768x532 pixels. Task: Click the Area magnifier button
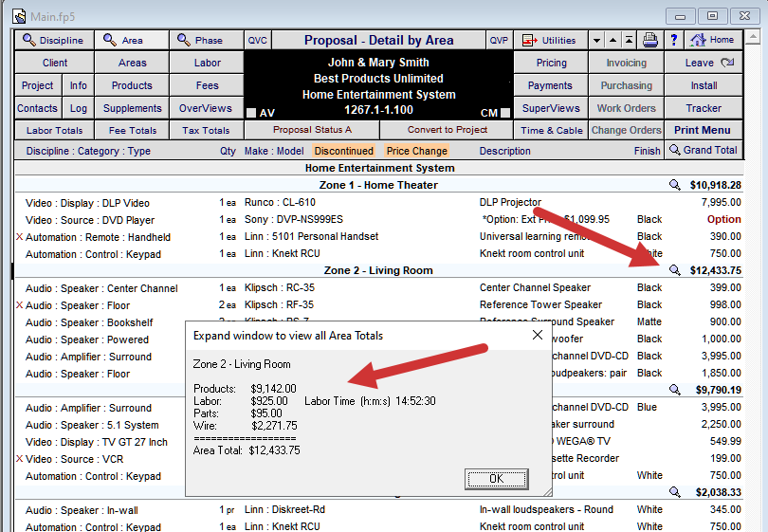(x=131, y=40)
